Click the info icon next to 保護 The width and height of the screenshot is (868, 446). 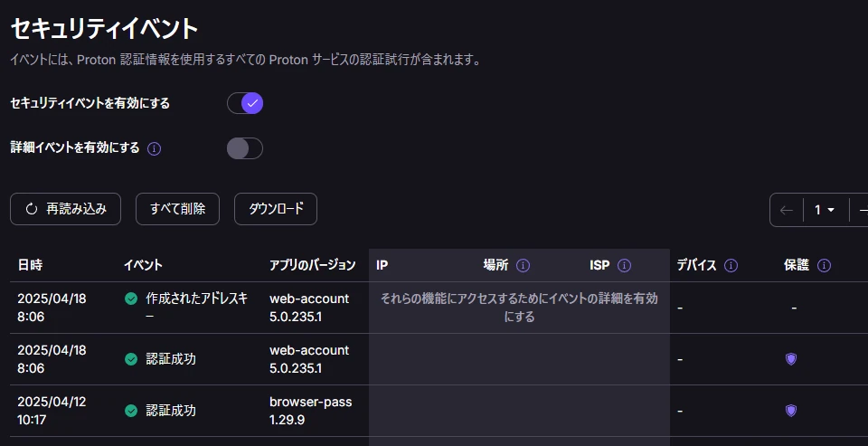(x=825, y=265)
